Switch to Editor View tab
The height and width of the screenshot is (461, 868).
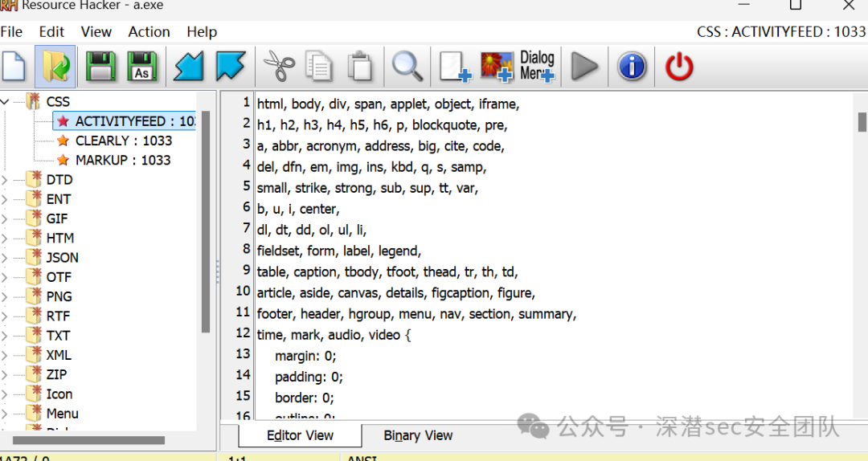pyautogui.click(x=300, y=435)
